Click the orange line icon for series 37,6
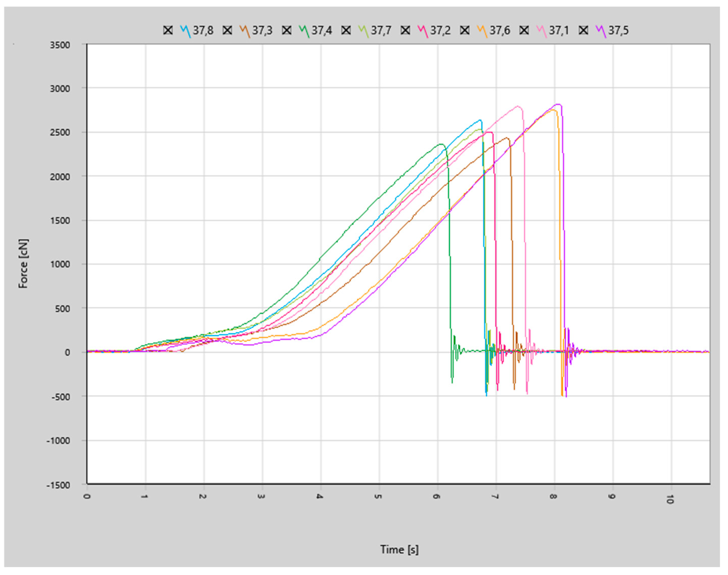 [x=482, y=31]
